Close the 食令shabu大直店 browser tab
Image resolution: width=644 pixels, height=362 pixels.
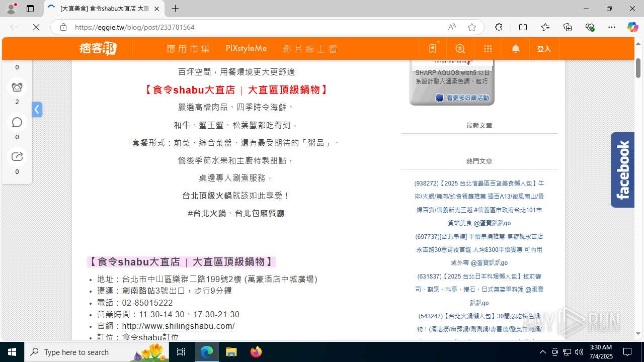(x=156, y=9)
